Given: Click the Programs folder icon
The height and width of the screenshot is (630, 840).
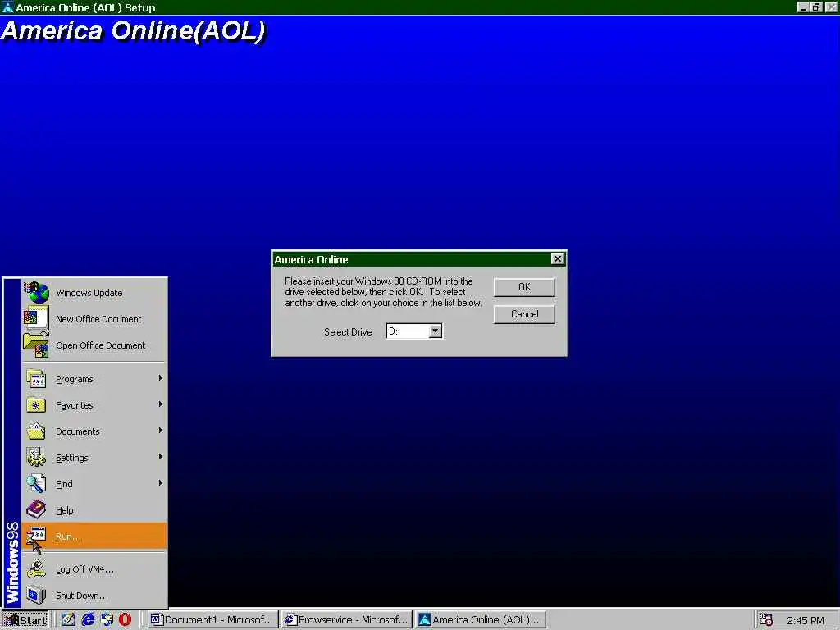Looking at the screenshot, I should pos(36,379).
